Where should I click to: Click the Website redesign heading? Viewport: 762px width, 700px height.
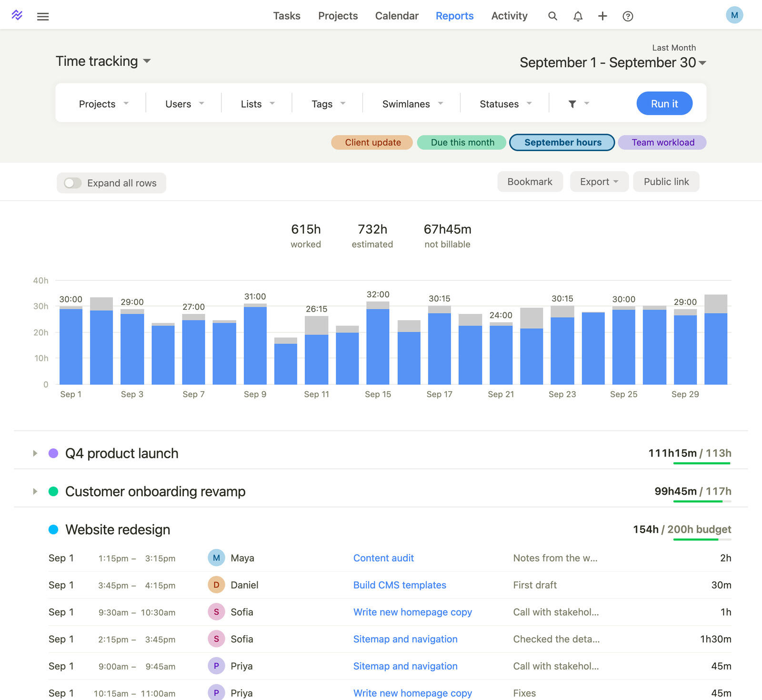point(118,529)
